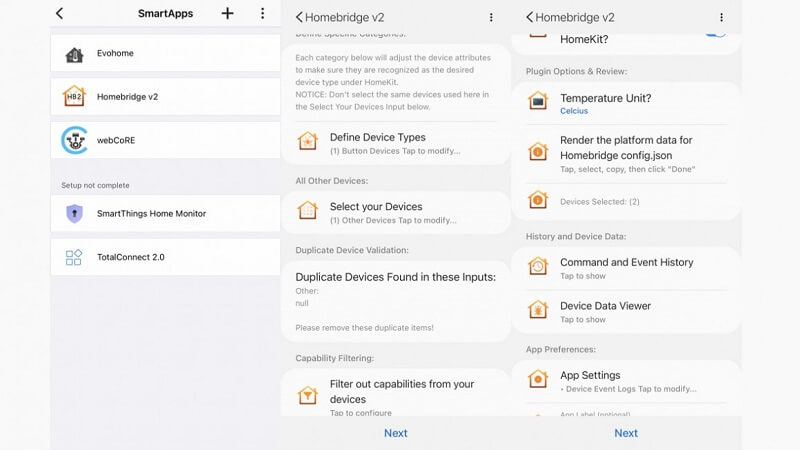Click the Temperature Unit icon
Screen dimensions: 800x450
(538, 101)
